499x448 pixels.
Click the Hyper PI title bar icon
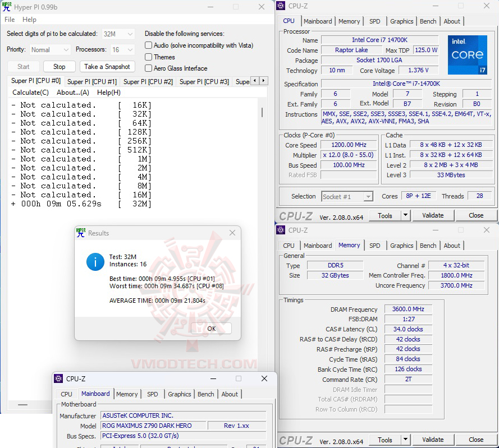click(7, 7)
